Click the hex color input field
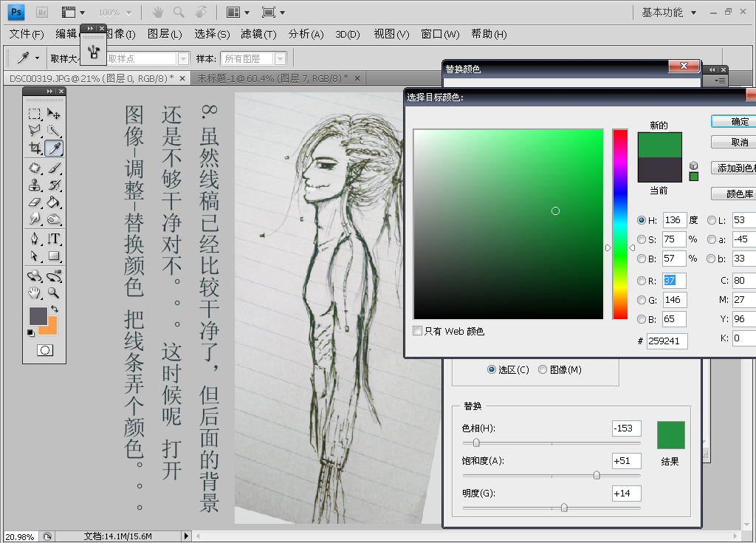The image size is (756, 543). [667, 341]
